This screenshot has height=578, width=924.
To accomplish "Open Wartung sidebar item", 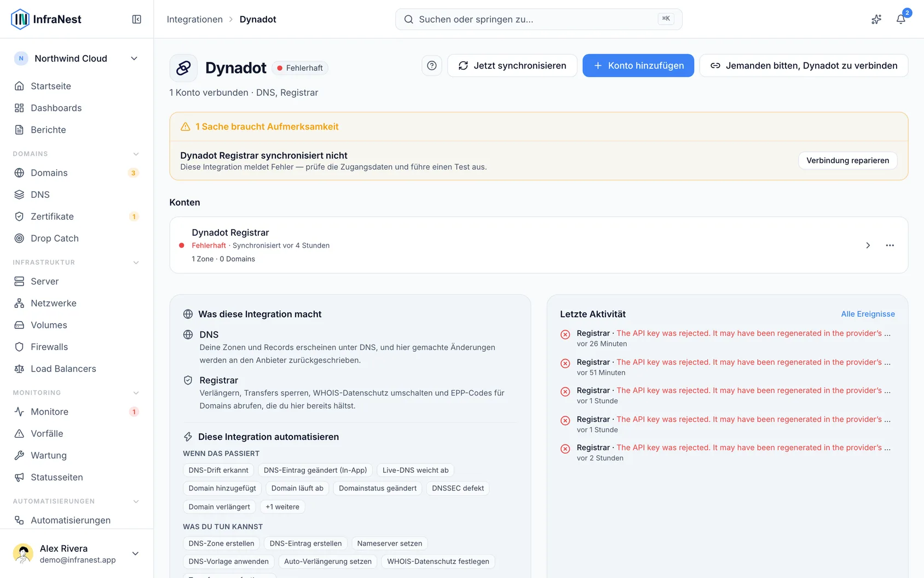I will click(x=77, y=455).
